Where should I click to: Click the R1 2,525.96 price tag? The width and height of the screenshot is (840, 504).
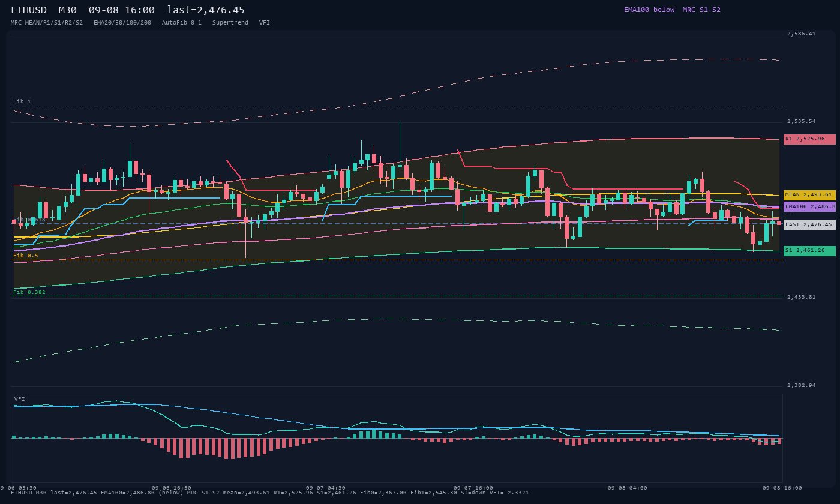(x=809, y=139)
